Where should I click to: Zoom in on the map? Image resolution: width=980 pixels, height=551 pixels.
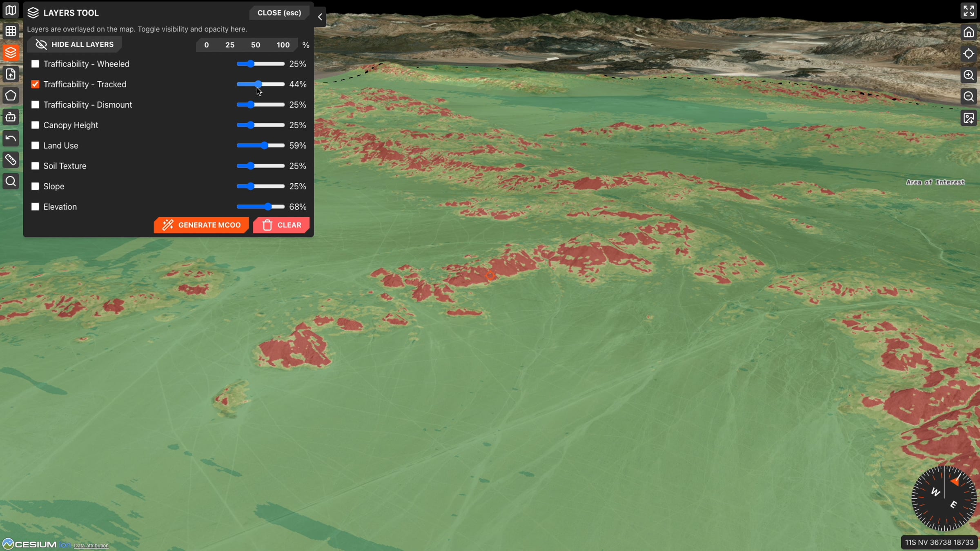tap(969, 75)
